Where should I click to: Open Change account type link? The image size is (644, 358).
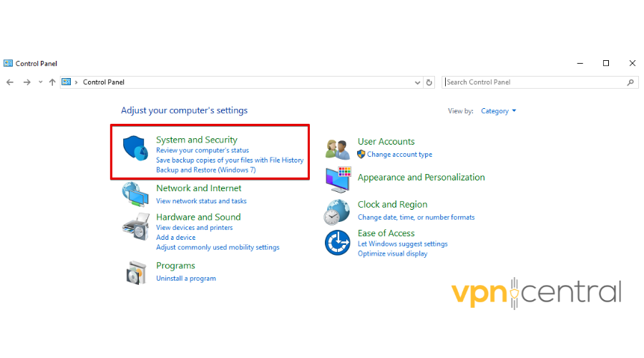(x=399, y=155)
